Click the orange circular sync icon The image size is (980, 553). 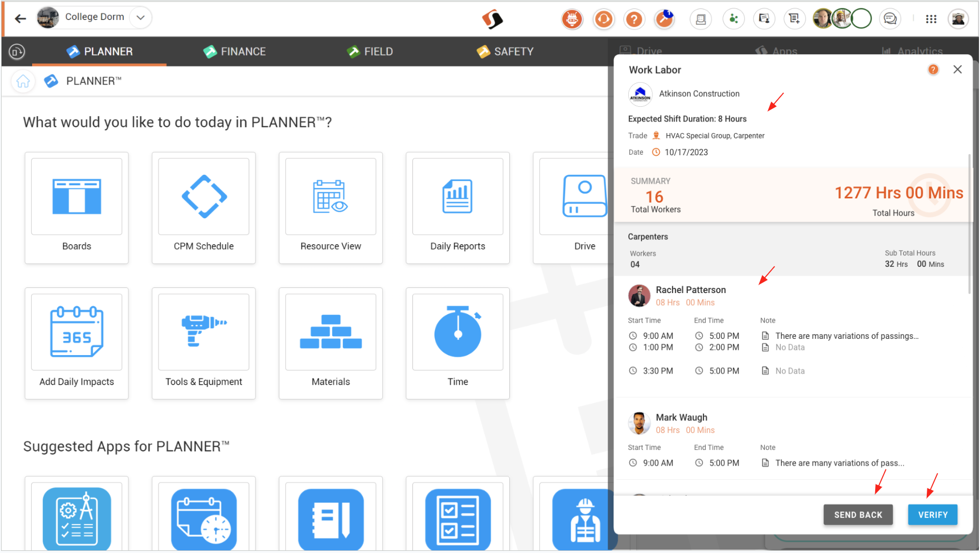click(x=603, y=19)
